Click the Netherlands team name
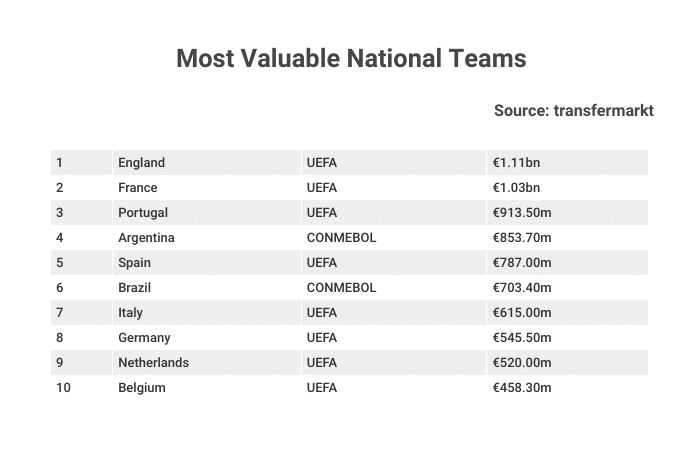The width and height of the screenshot is (700, 465). pos(154,362)
